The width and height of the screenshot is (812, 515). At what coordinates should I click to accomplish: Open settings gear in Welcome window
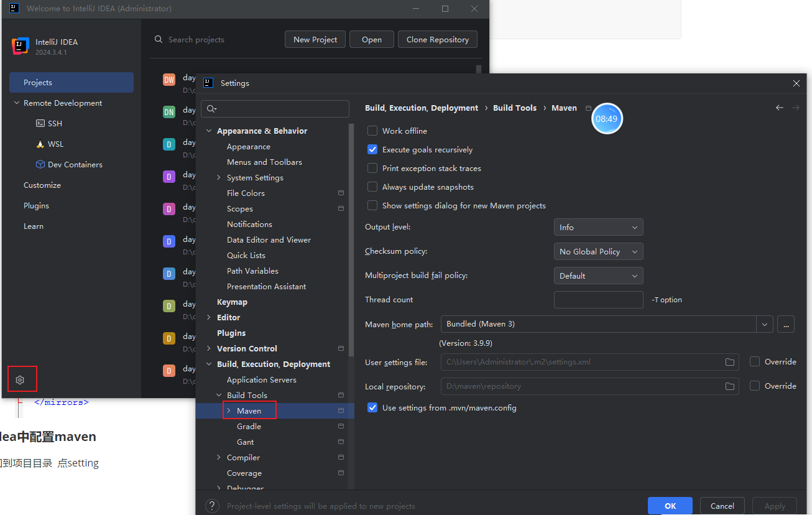pyautogui.click(x=20, y=379)
